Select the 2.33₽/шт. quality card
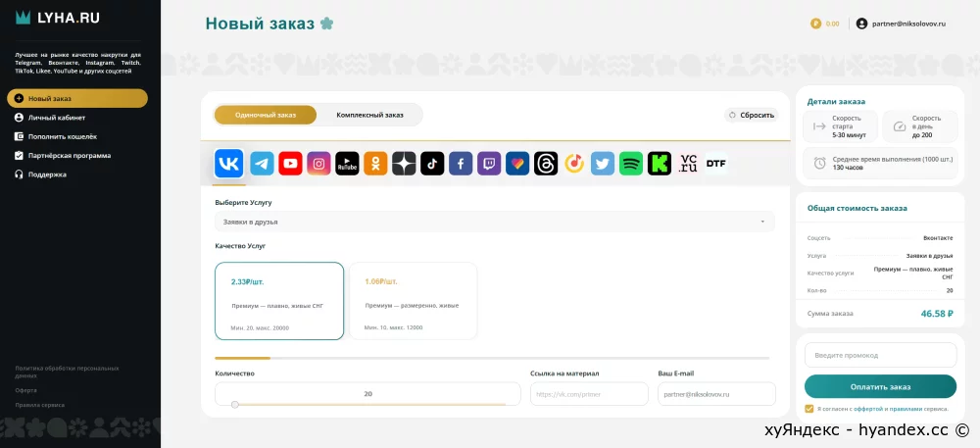 click(x=279, y=301)
